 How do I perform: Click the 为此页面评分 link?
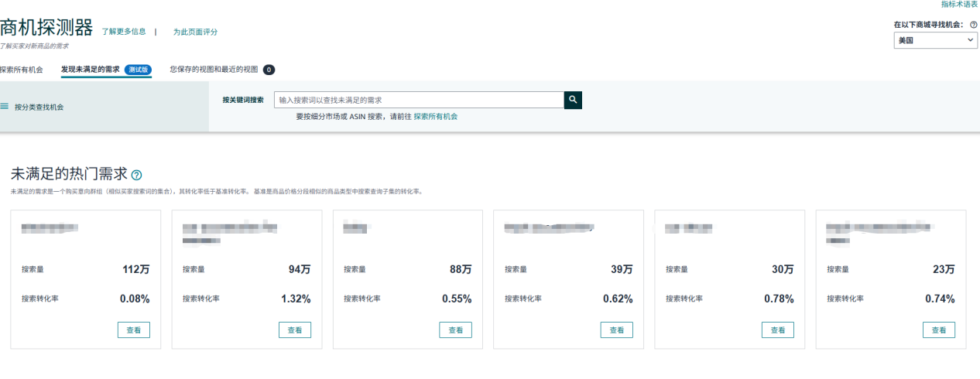pos(195,32)
